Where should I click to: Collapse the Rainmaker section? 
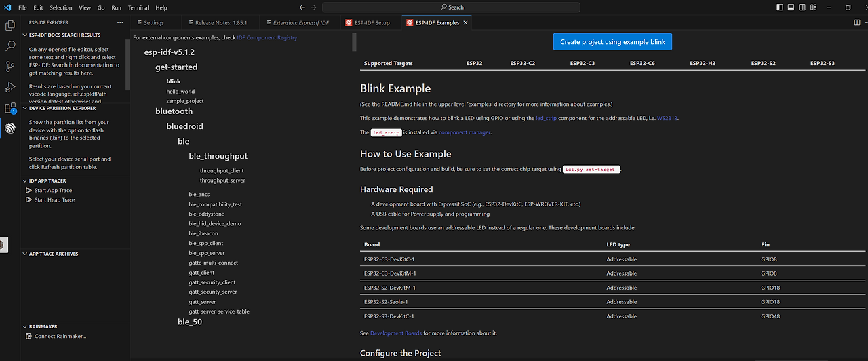point(24,326)
